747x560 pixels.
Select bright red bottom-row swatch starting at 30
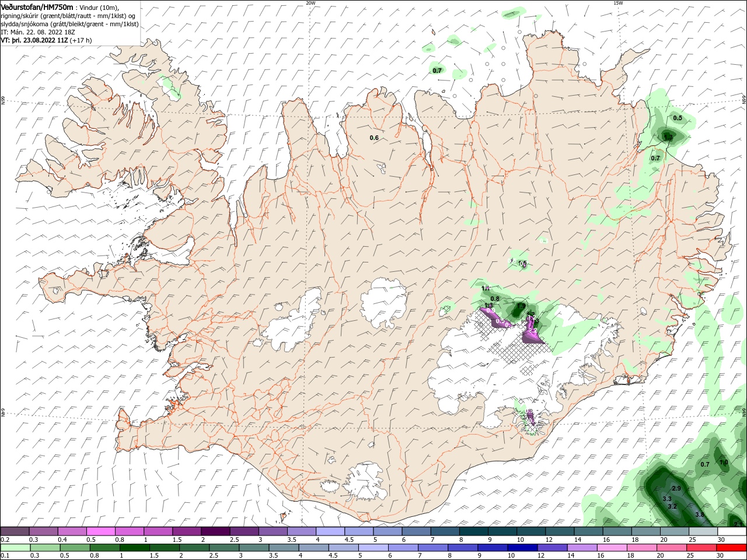tap(732, 548)
